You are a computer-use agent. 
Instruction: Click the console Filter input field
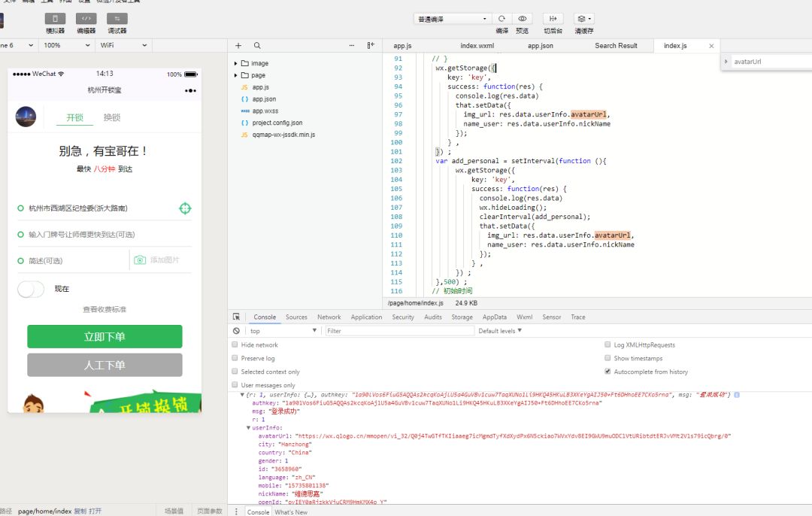pos(398,330)
